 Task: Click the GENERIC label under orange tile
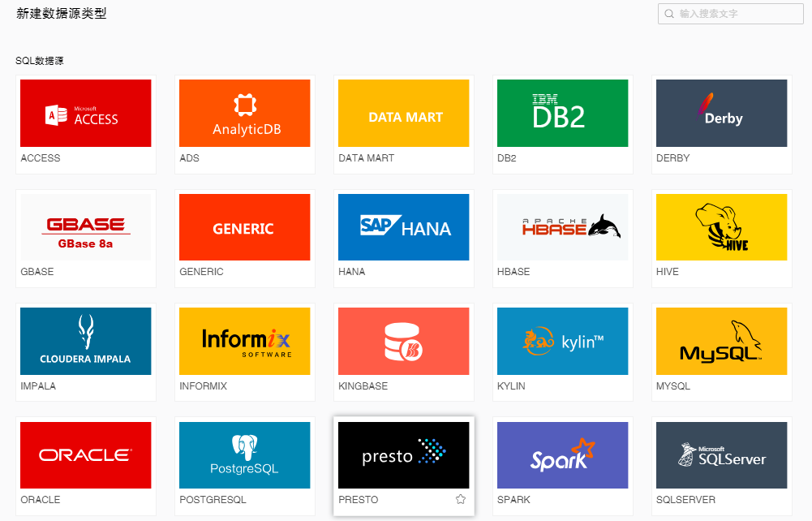pyautogui.click(x=201, y=272)
